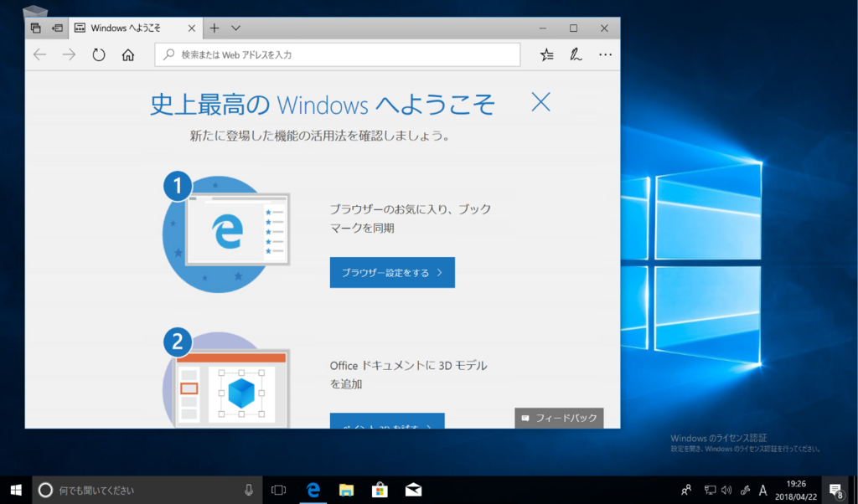Image resolution: width=858 pixels, height=504 pixels.
Task: Click the 史上最高の Windows へようこそ heading
Action: pos(323,105)
